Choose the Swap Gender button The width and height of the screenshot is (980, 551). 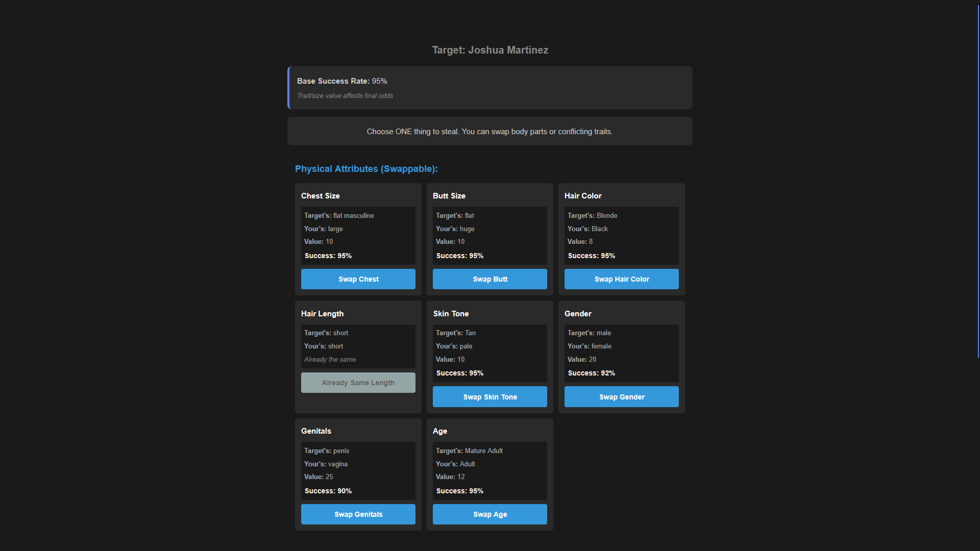click(x=621, y=397)
